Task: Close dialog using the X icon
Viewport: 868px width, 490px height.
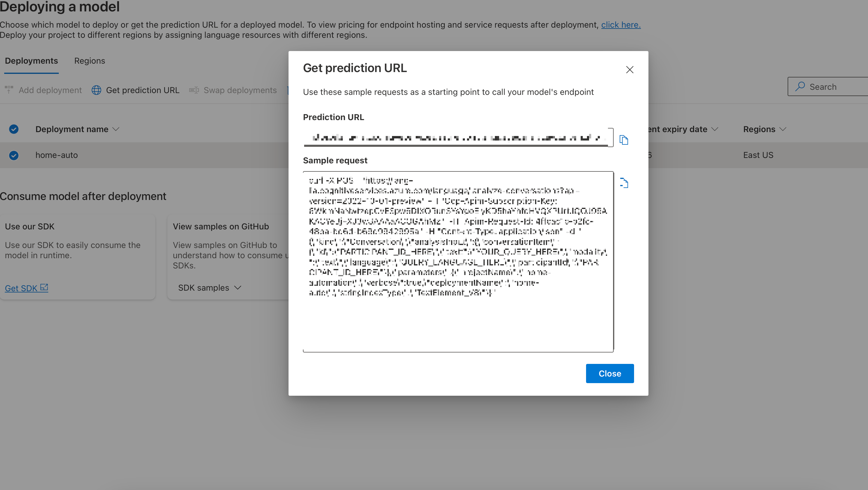Action: click(x=630, y=69)
